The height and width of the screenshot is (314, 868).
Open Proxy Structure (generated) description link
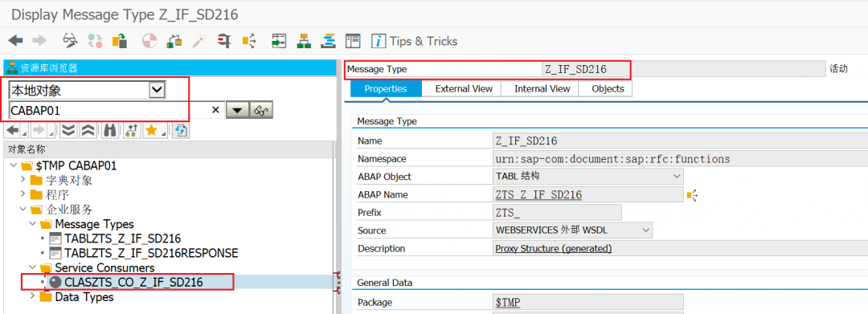point(554,248)
